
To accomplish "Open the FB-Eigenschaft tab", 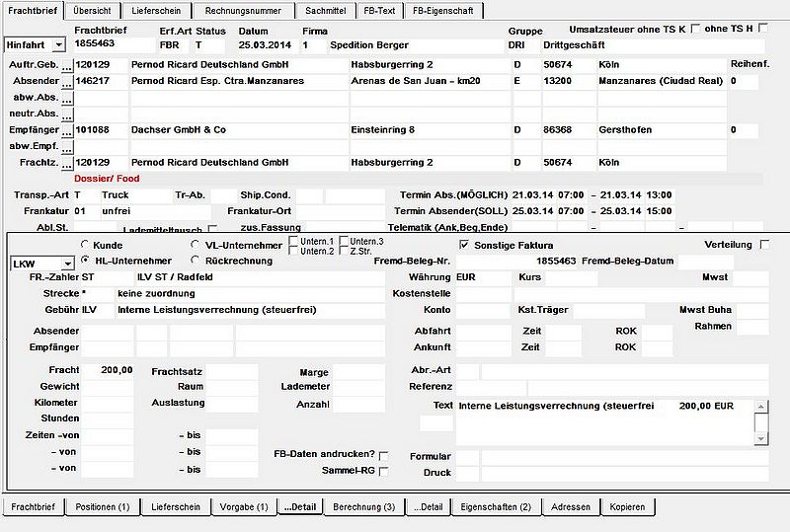I will point(442,11).
